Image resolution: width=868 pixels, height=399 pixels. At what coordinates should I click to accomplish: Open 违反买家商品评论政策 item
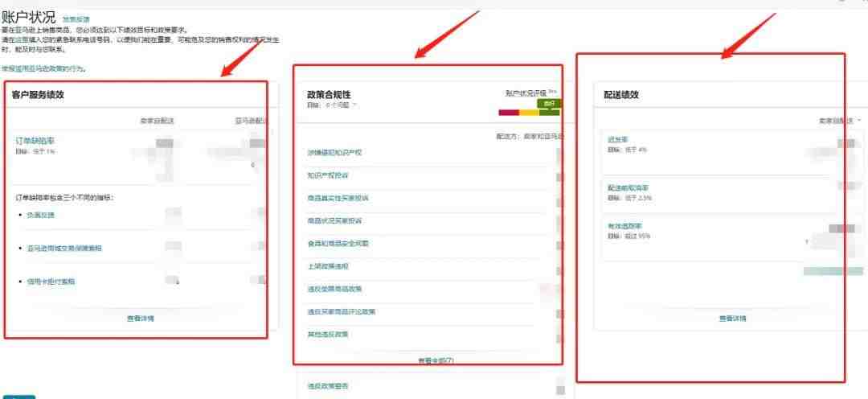(342, 311)
